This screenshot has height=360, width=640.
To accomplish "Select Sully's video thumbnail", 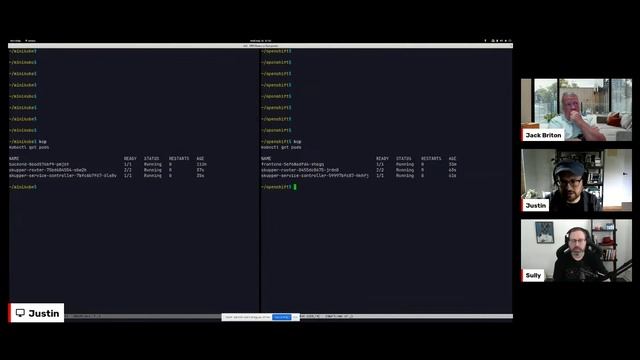I will (576, 250).
